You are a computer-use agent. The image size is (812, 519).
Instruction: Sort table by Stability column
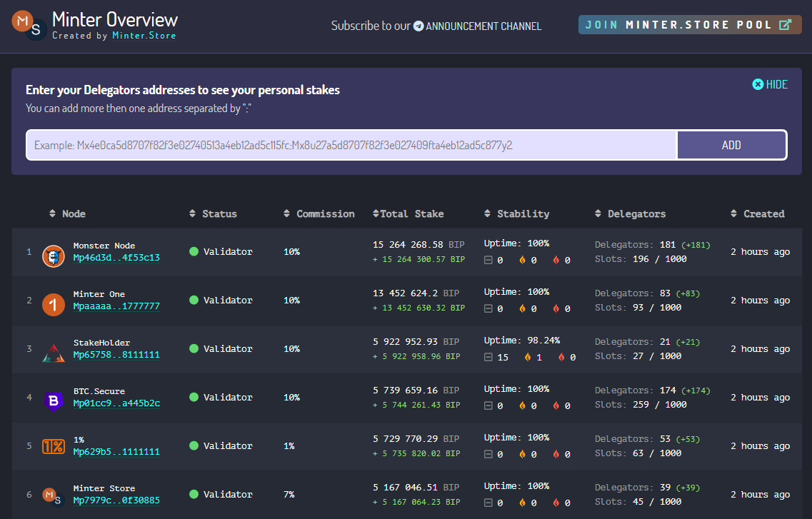click(516, 213)
